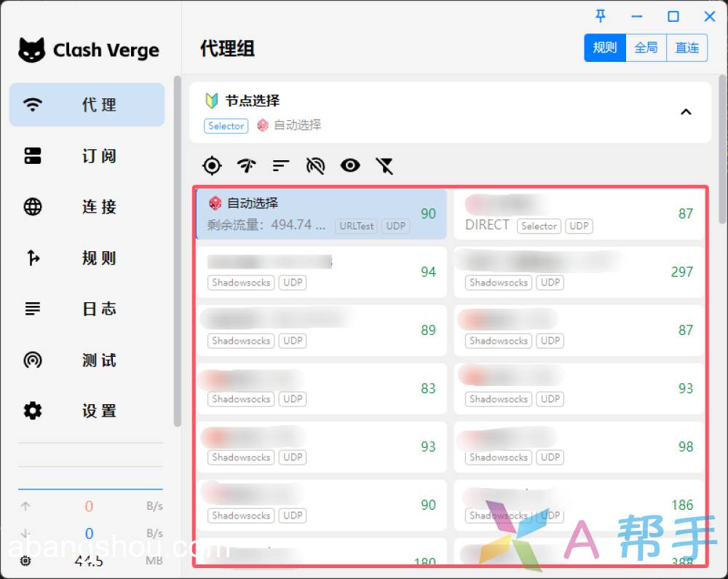Click the sort nodes icon

coord(281,166)
